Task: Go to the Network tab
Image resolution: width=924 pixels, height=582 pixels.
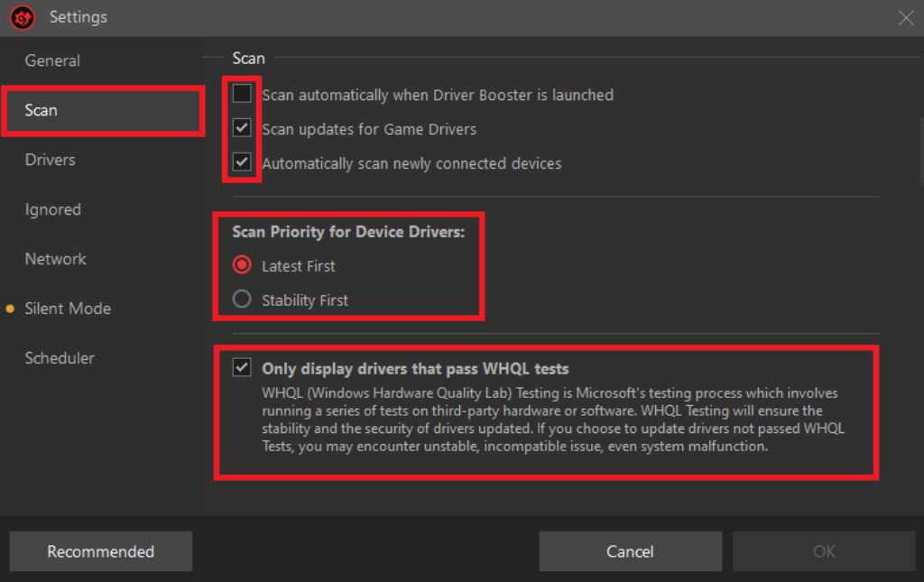Action: tap(55, 259)
